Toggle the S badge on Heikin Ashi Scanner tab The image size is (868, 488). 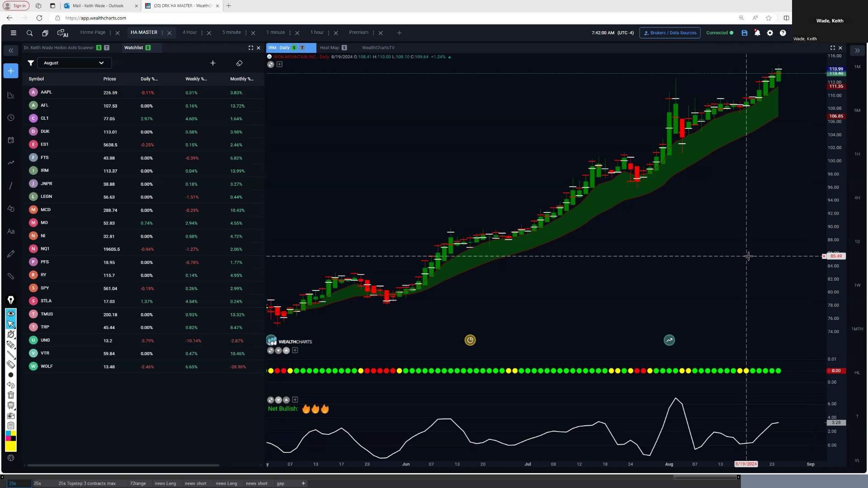[x=99, y=48]
